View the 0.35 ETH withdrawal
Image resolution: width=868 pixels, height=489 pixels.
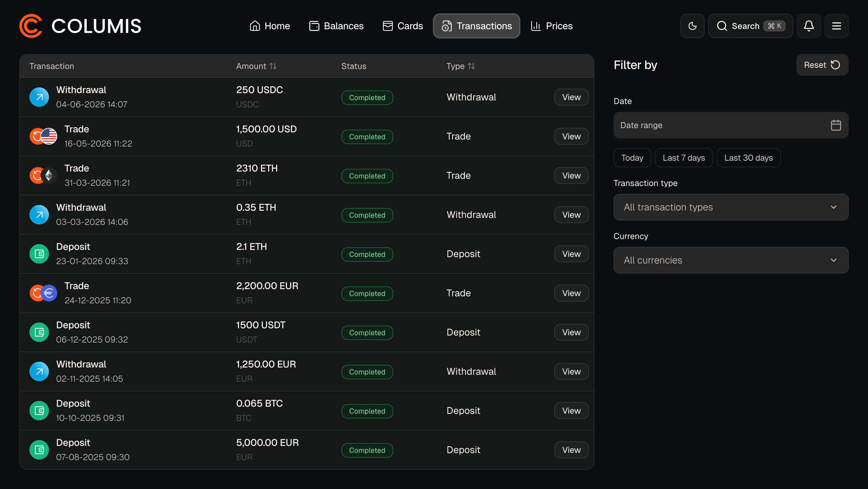pyautogui.click(x=571, y=215)
